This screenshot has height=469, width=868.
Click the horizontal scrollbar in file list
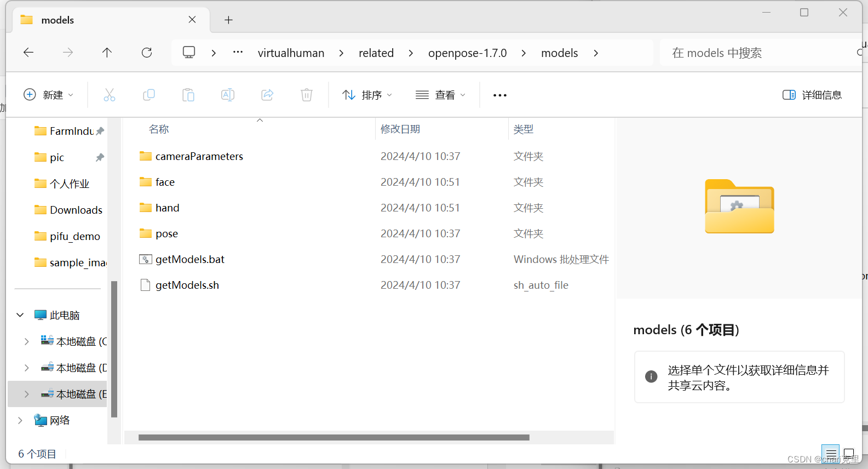coord(334,437)
